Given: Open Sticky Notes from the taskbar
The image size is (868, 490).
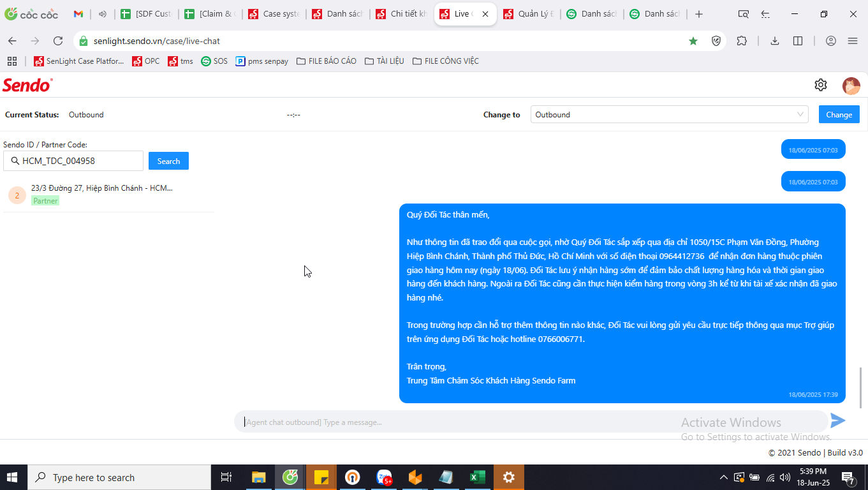Looking at the screenshot, I should [321, 477].
